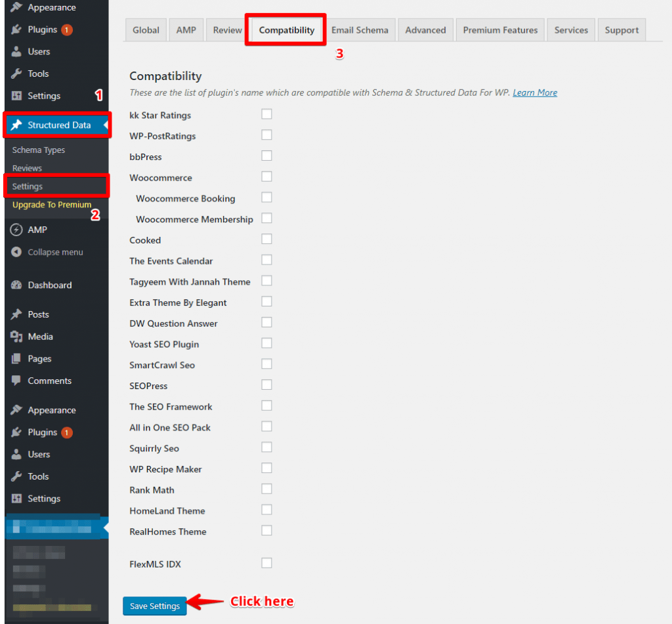Open the Global settings tab

coord(146,30)
